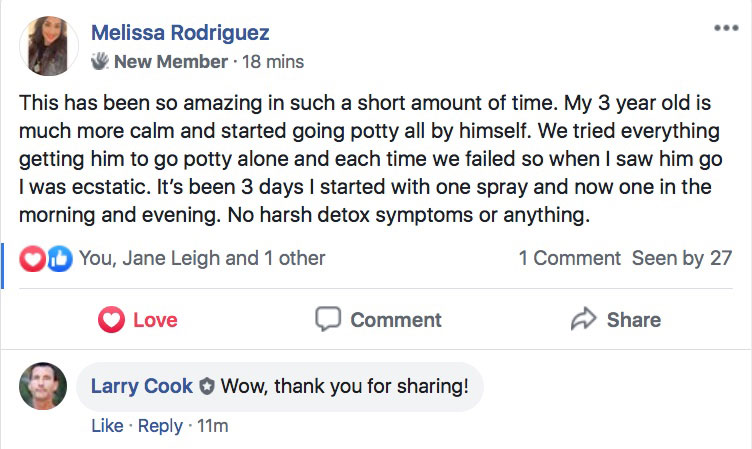Click the Comment speech bubble icon

(328, 320)
